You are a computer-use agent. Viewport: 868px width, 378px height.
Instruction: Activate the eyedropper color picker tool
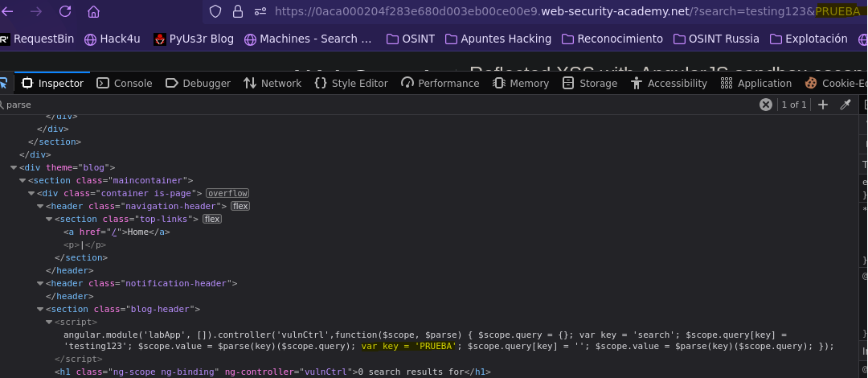(845, 105)
